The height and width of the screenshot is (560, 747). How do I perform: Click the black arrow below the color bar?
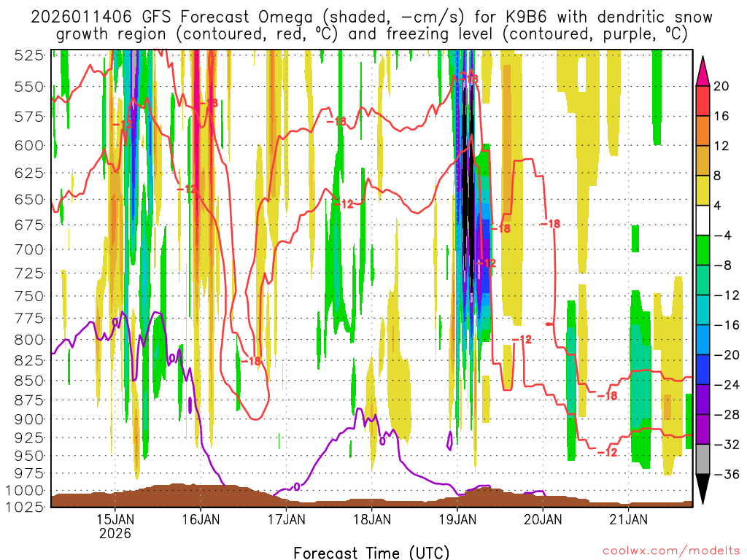point(703,489)
